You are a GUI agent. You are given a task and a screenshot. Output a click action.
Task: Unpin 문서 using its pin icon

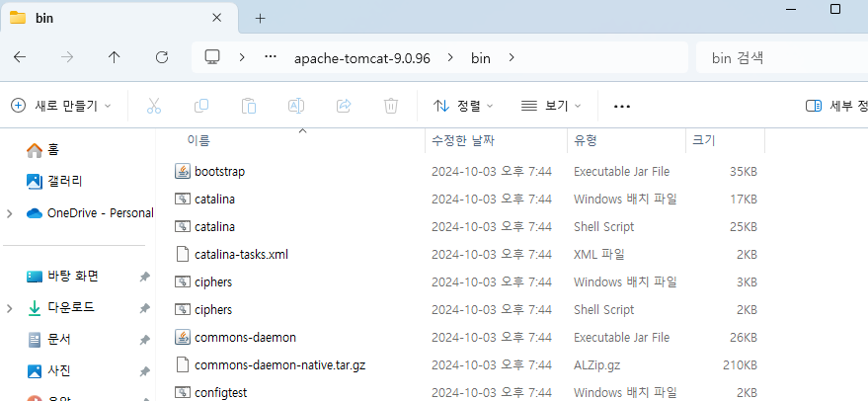tap(144, 339)
